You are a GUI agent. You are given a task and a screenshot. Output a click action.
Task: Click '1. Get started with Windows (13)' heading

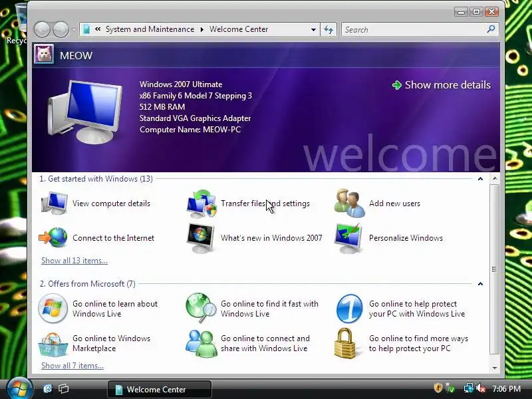(96, 179)
